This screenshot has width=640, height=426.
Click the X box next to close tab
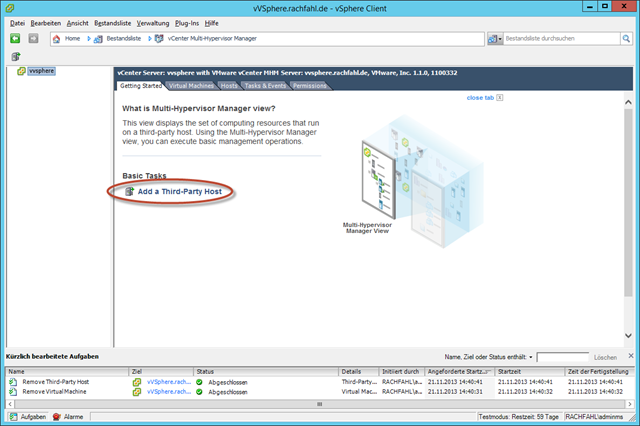pyautogui.click(x=500, y=98)
